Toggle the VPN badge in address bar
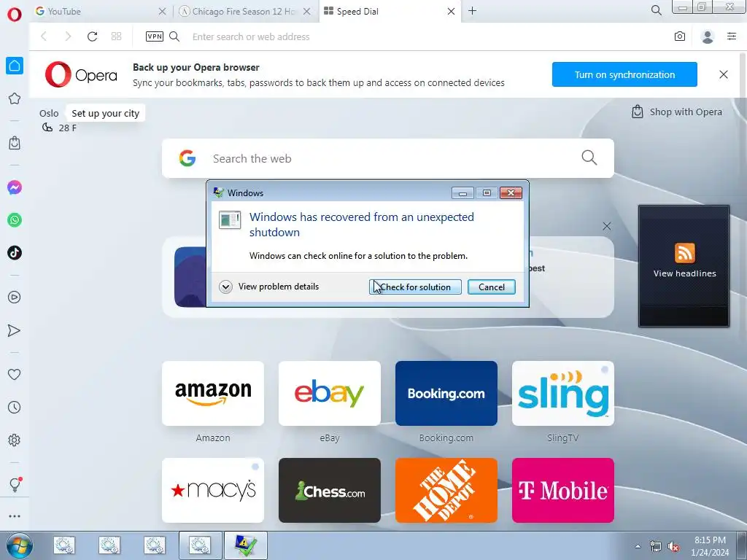This screenshot has width=747, height=560. point(155,36)
